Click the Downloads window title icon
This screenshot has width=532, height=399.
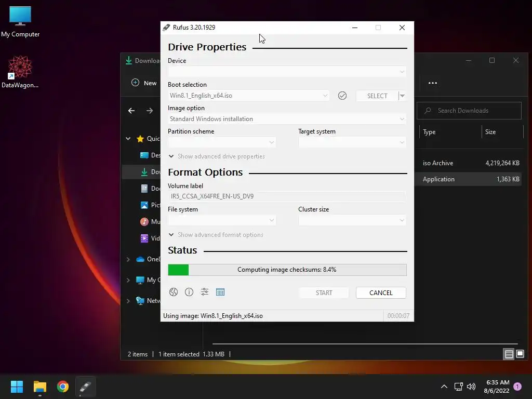click(129, 60)
